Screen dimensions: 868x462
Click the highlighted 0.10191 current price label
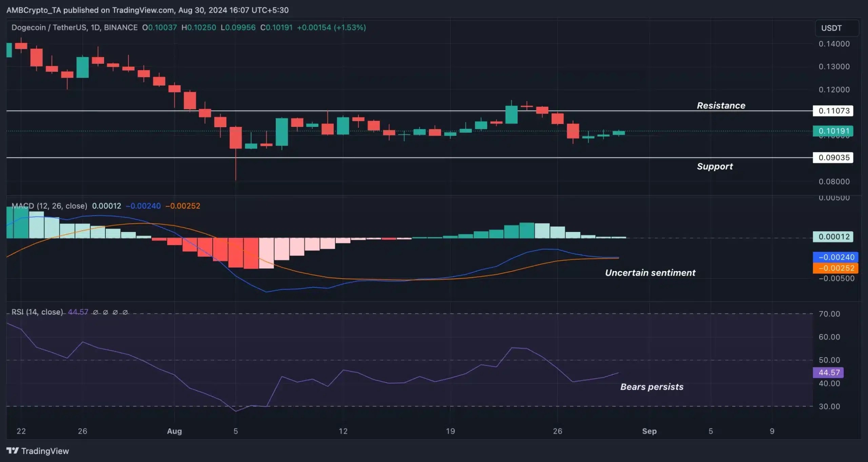tap(832, 131)
